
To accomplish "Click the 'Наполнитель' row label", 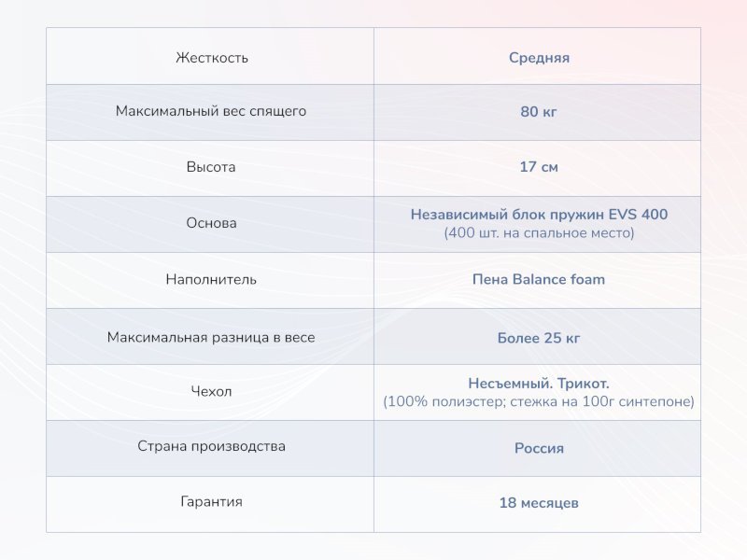I will click(211, 279).
